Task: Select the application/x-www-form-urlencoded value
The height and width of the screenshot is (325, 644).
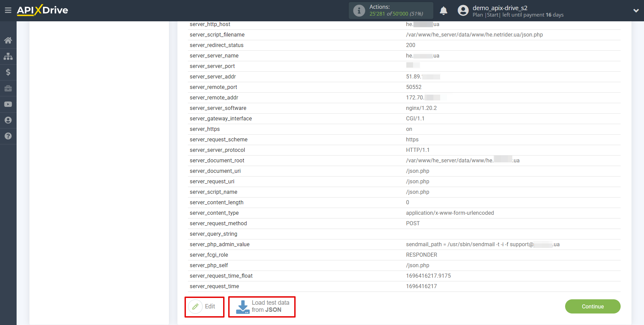Action: (x=450, y=213)
